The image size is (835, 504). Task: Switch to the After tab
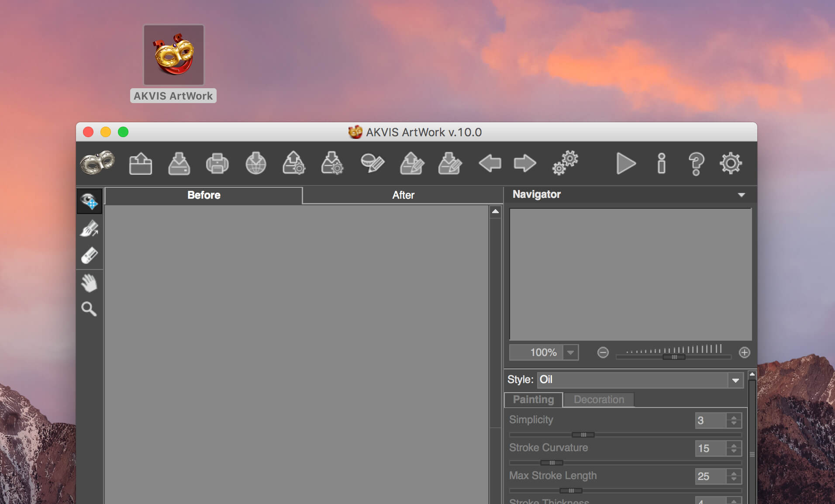click(x=403, y=195)
